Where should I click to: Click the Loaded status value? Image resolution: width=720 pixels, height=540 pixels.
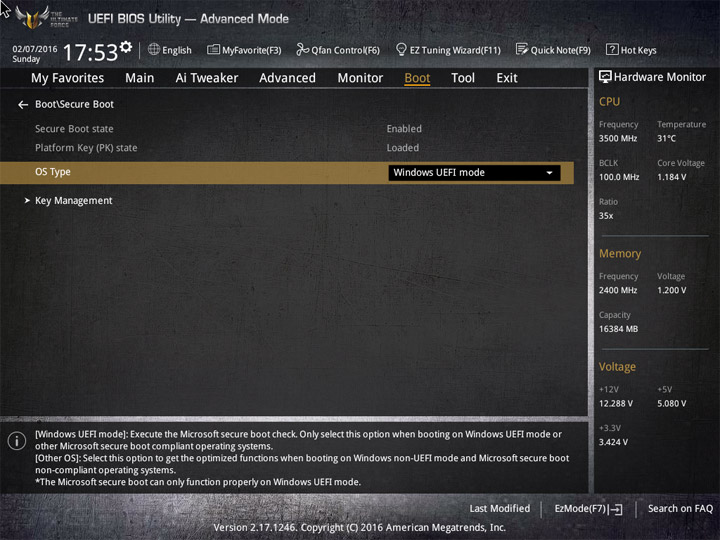(403, 148)
